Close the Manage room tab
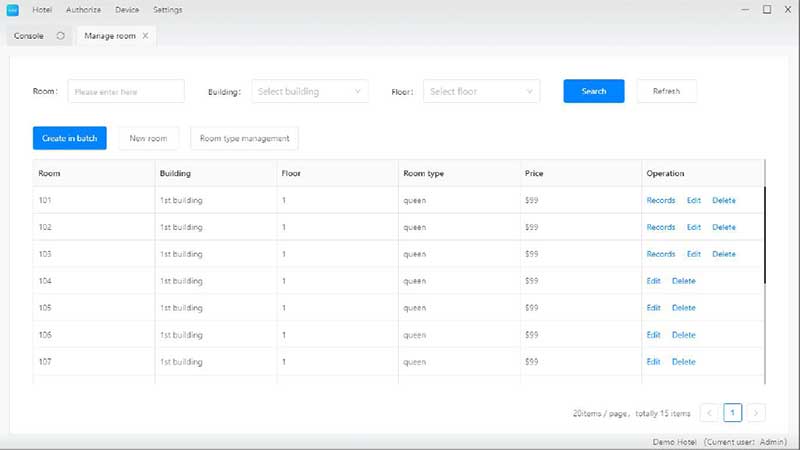The width and height of the screenshot is (800, 450). tap(146, 35)
